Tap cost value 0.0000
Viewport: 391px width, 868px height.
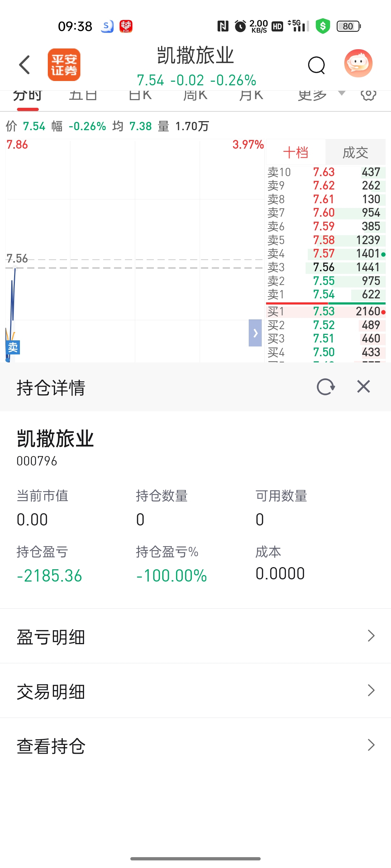pyautogui.click(x=280, y=574)
